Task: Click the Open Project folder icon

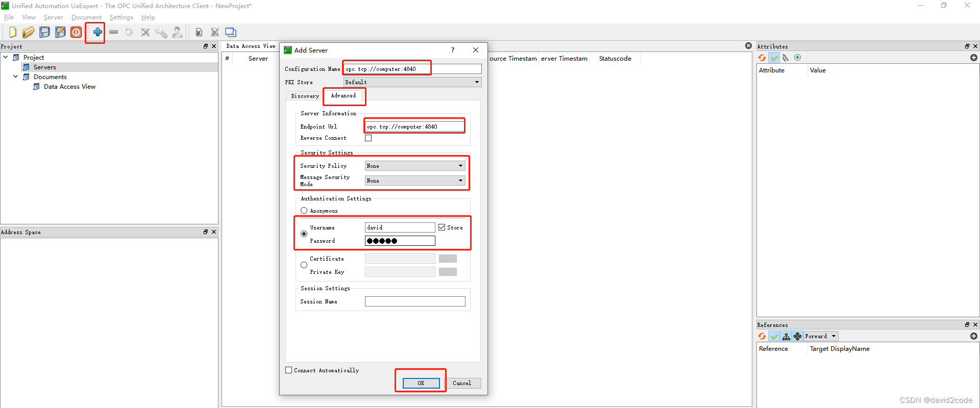Action: pos(29,32)
